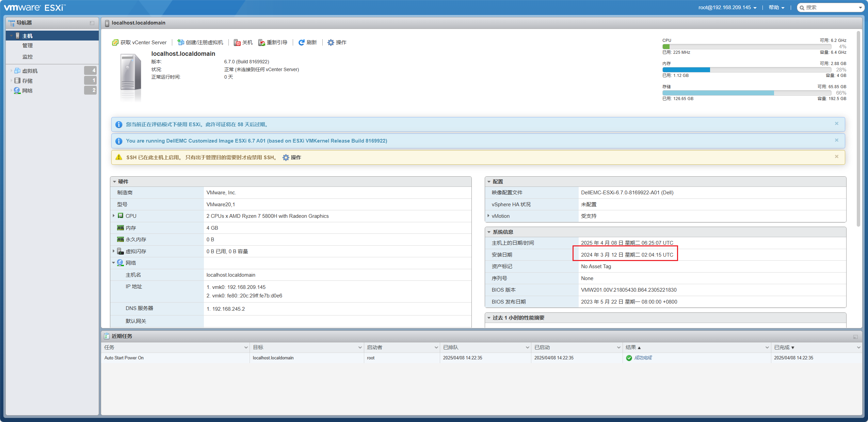Click the successfully completed (成功完成) link
This screenshot has width=868, height=422.
tap(643, 358)
